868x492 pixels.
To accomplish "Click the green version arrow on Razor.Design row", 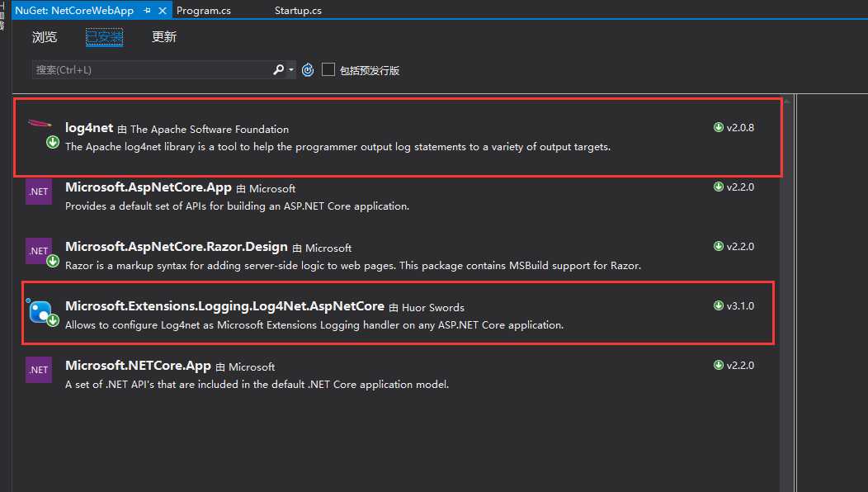I will click(x=719, y=246).
